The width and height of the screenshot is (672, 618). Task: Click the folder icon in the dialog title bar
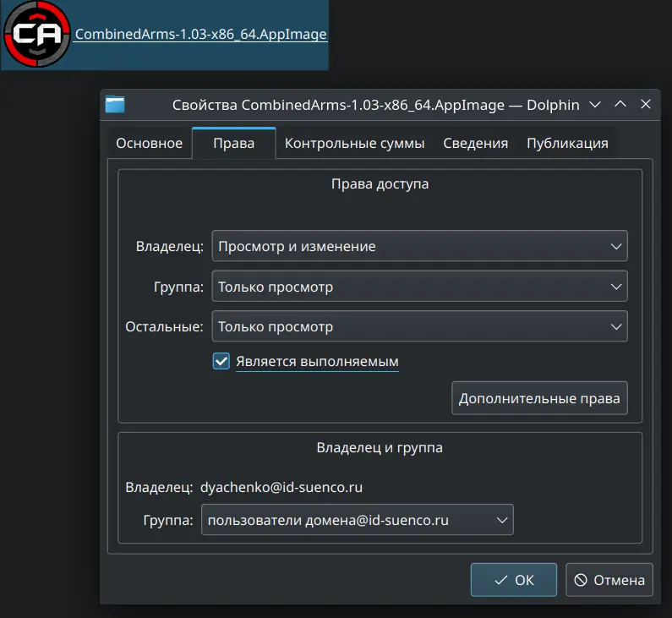115,104
